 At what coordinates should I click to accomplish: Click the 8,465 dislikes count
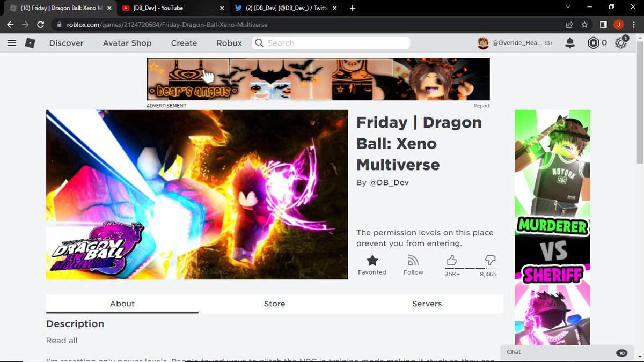[488, 274]
